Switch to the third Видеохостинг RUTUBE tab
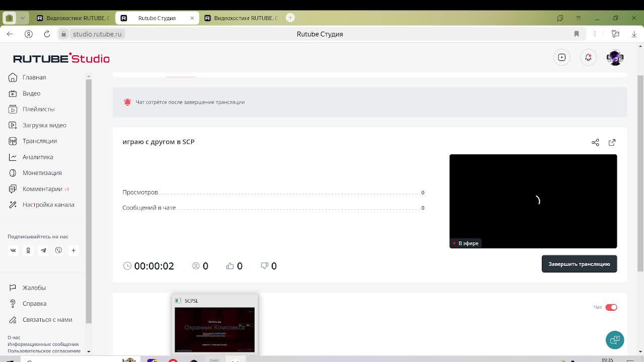The width and height of the screenshot is (644, 362). point(241,18)
